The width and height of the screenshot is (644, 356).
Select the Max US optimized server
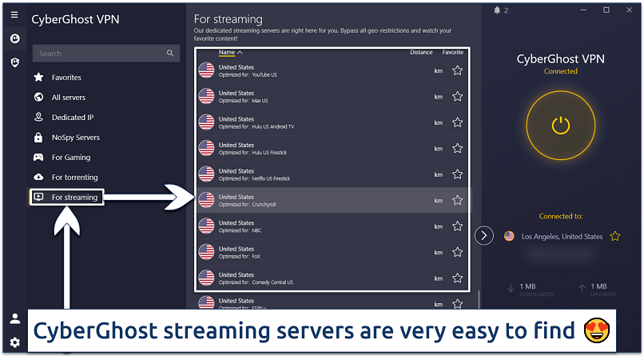point(332,97)
